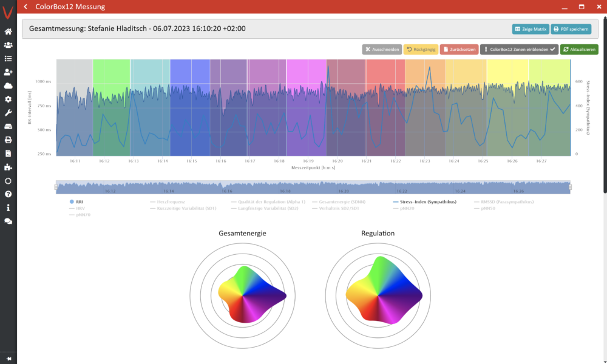
Task: Click the ColorBox12 Messung window title
Action: (70, 7)
